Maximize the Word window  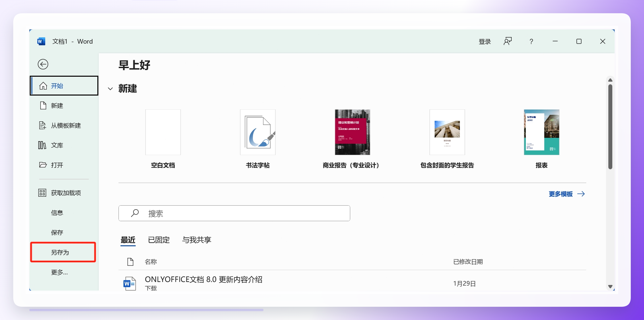click(x=579, y=41)
